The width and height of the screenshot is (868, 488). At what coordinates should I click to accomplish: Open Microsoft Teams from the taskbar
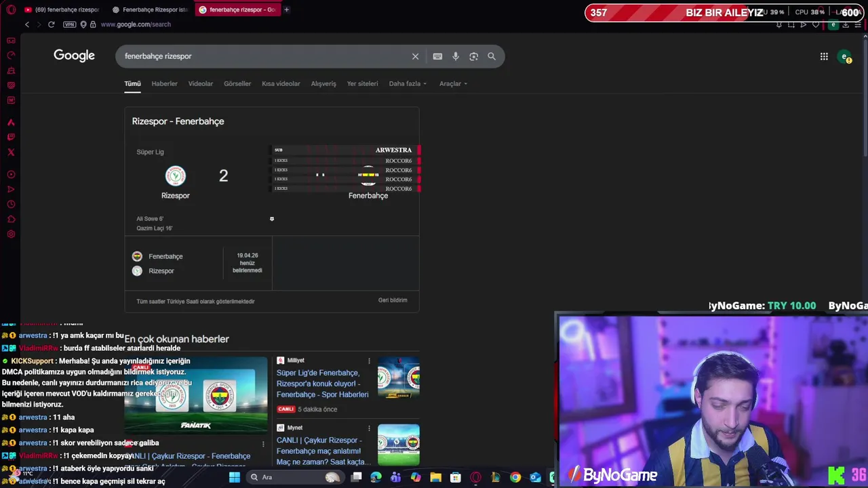click(x=395, y=477)
